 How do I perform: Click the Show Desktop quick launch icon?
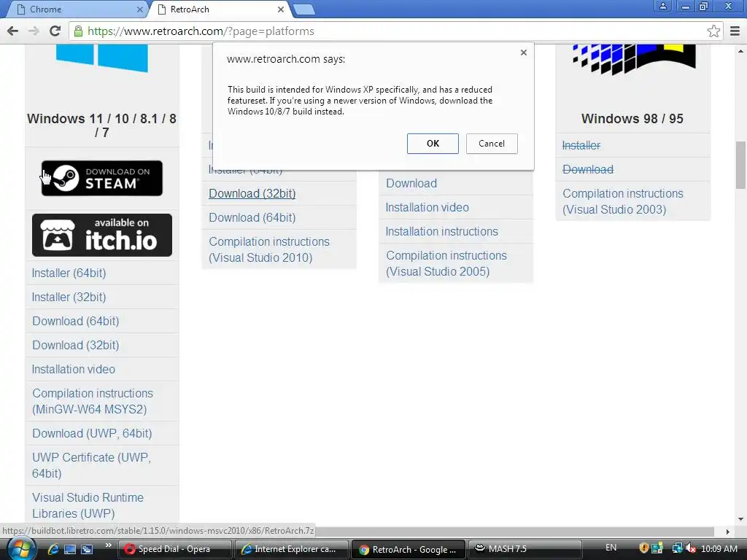pos(70,549)
